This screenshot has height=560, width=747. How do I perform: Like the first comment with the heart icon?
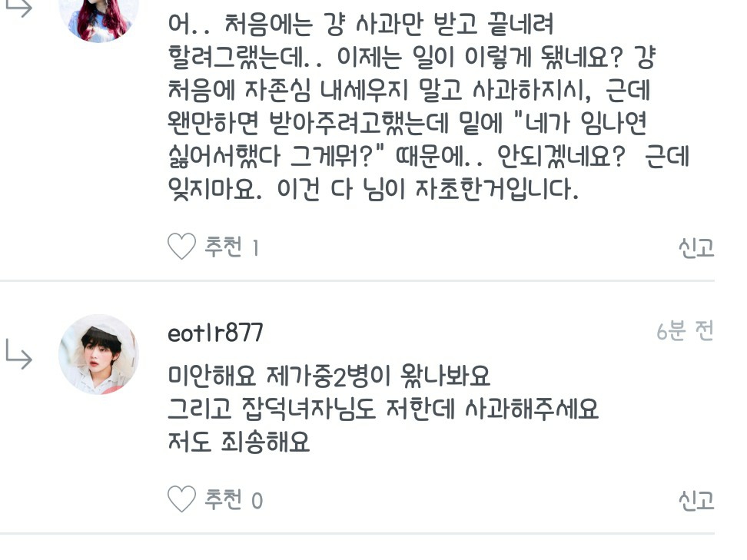click(181, 247)
